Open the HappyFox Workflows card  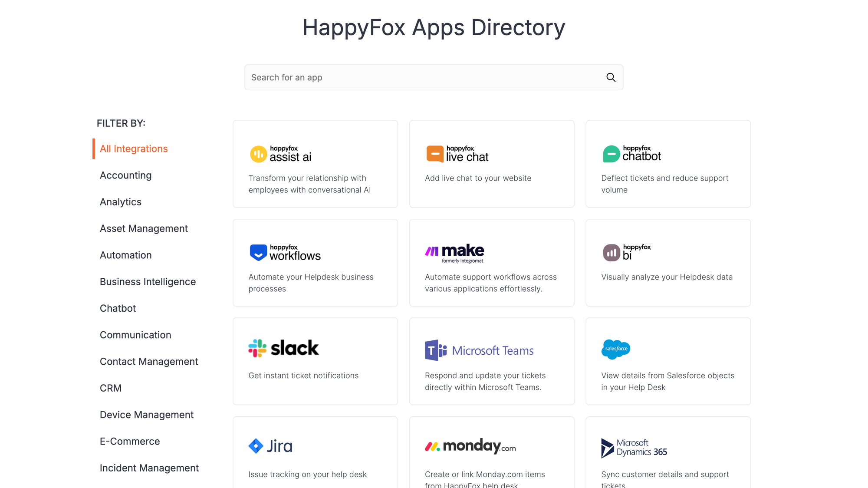[315, 263]
